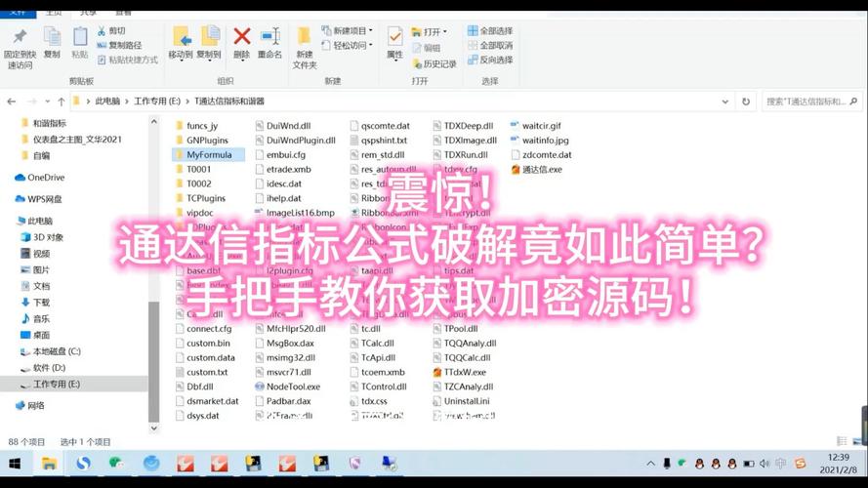
Task: Delete item with red X 删除
Action: (x=241, y=43)
